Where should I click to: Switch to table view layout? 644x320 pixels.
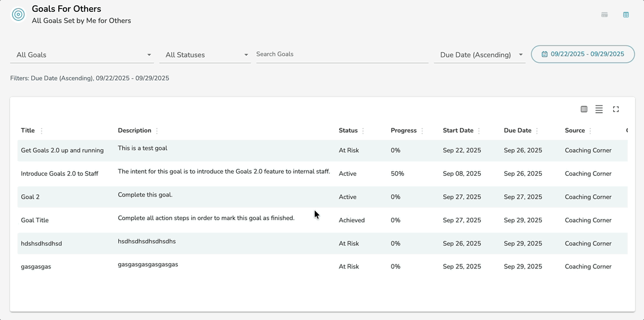pyautogui.click(x=626, y=15)
